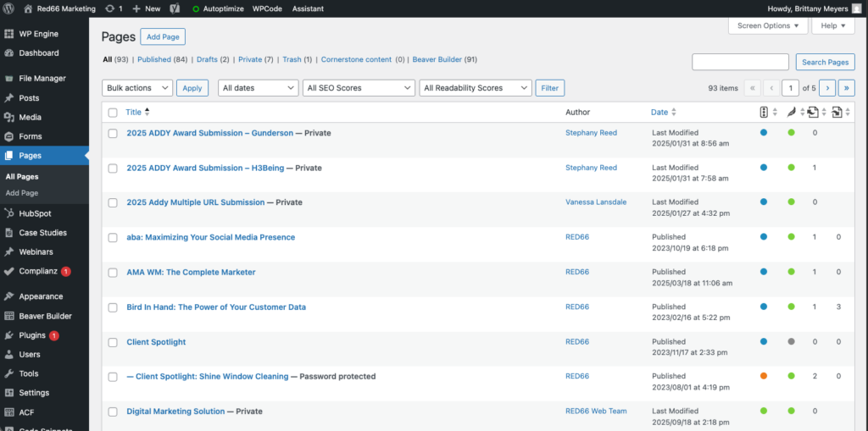Expand the All SEO Scores filter

point(358,88)
